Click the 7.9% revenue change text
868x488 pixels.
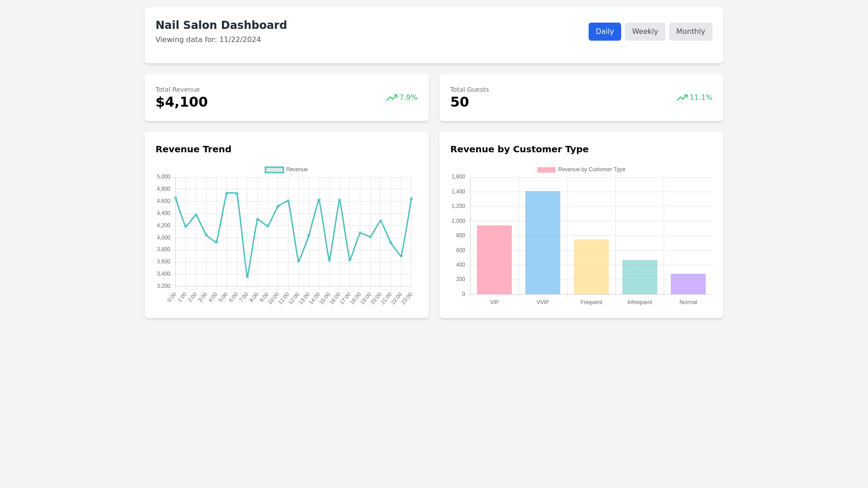[408, 98]
